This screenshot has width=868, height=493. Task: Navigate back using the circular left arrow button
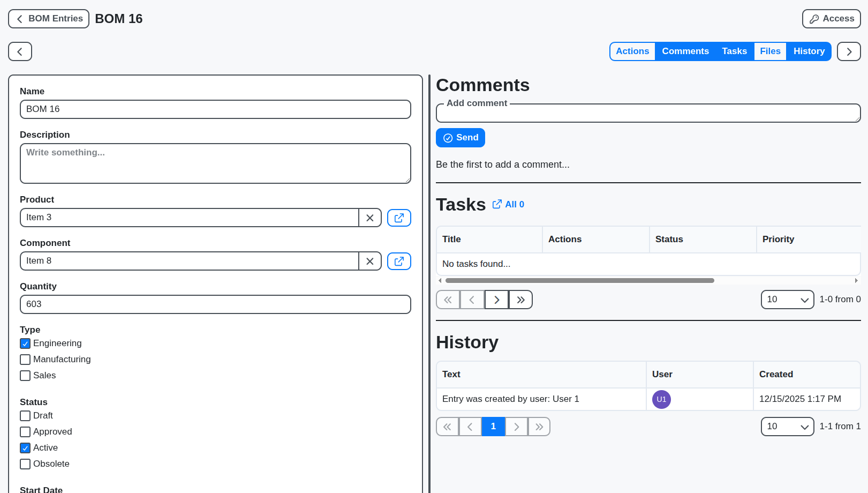(20, 51)
